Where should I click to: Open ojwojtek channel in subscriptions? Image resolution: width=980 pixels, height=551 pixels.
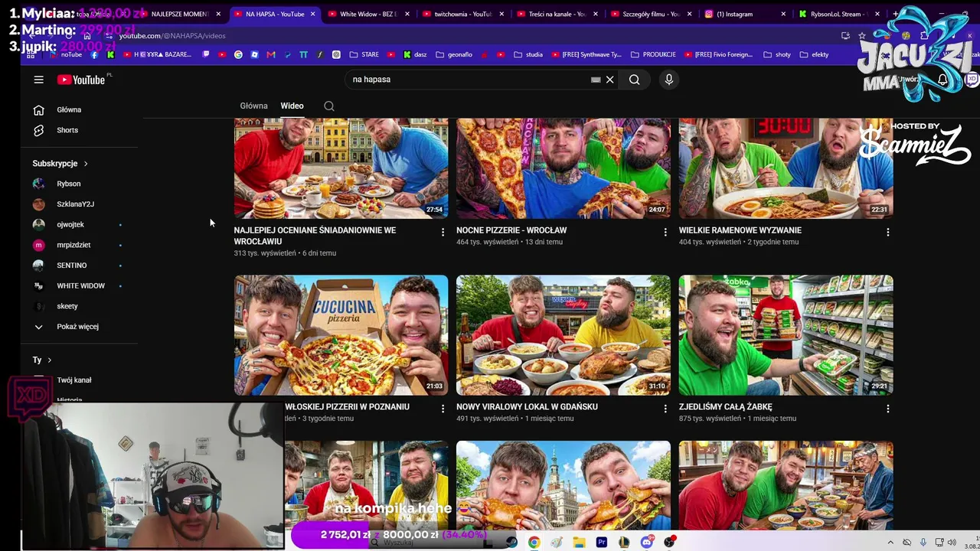tap(70, 225)
